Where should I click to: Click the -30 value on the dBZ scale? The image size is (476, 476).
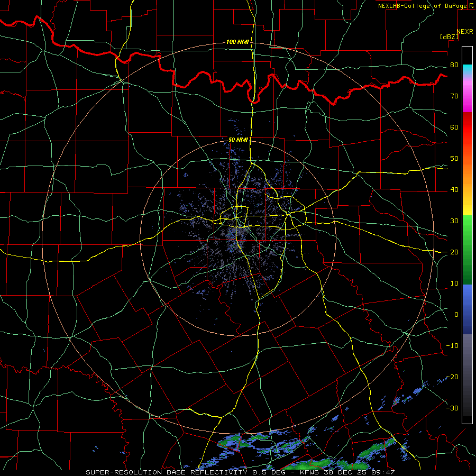tap(452, 408)
